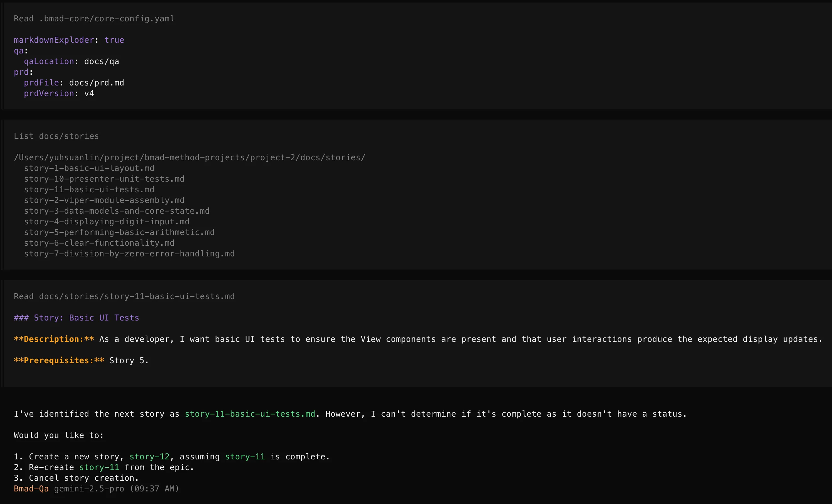832x504 pixels.
Task: Click the Description label in the story
Action: coord(54,339)
